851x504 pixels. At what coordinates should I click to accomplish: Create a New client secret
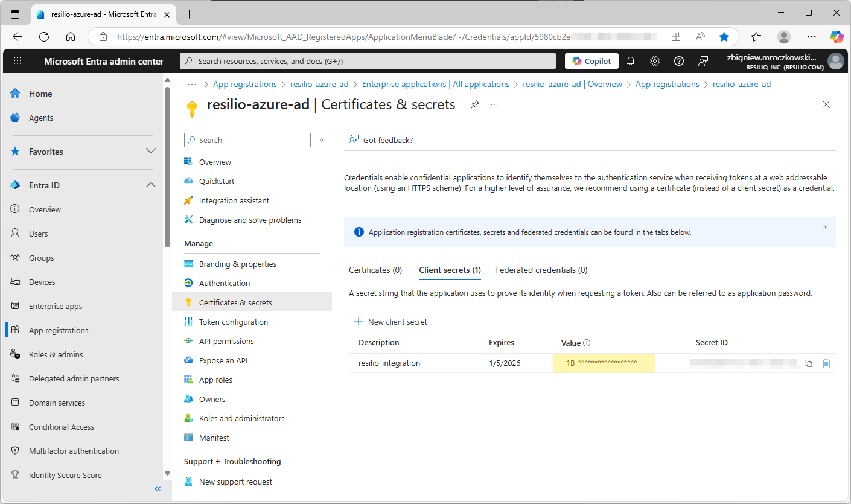[390, 322]
